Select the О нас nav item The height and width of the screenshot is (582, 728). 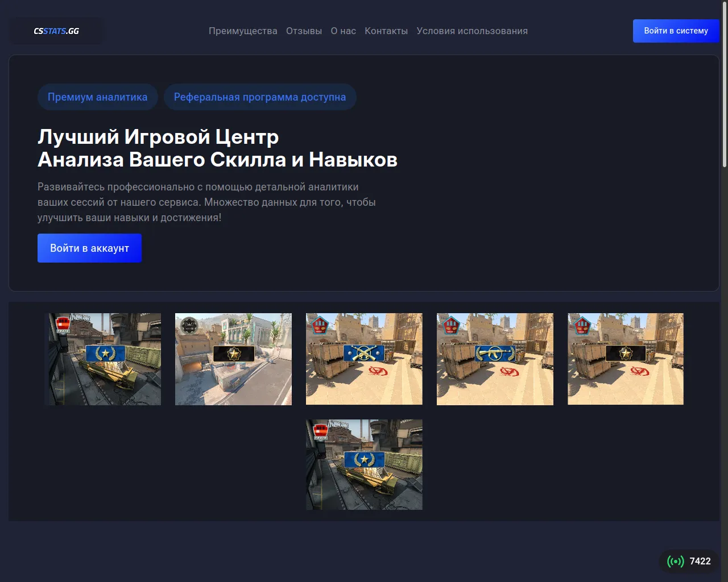coord(344,31)
